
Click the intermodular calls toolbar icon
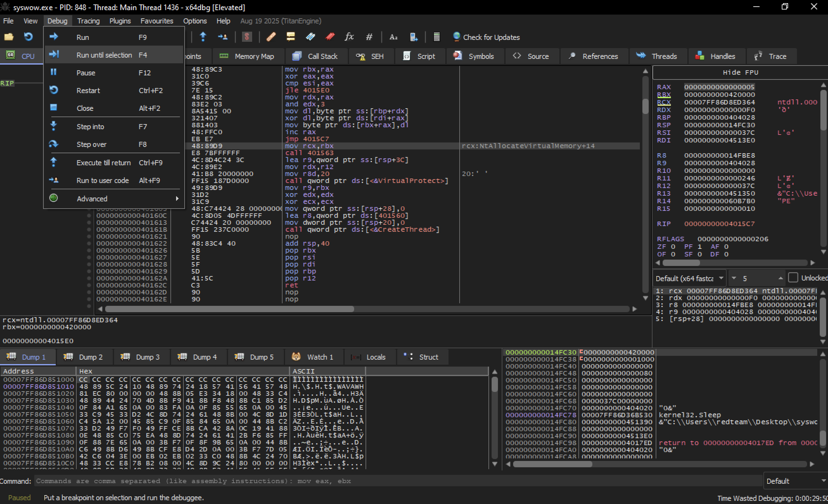414,37
